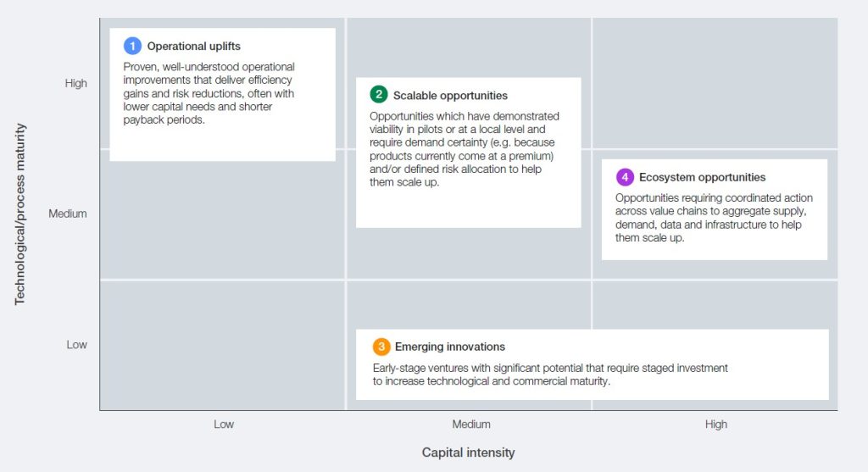The image size is (868, 472).
Task: Select the Scalable opportunities heading
Action: tap(450, 96)
